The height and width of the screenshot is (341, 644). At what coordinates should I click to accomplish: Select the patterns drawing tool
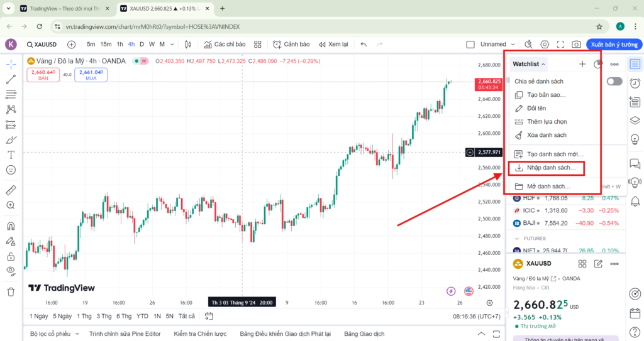(11, 109)
